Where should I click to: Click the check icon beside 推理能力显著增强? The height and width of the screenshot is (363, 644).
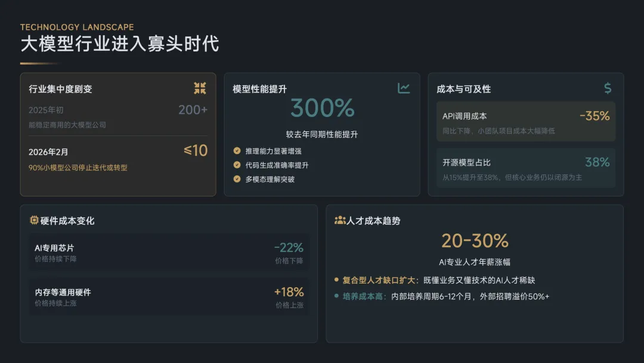[237, 151]
